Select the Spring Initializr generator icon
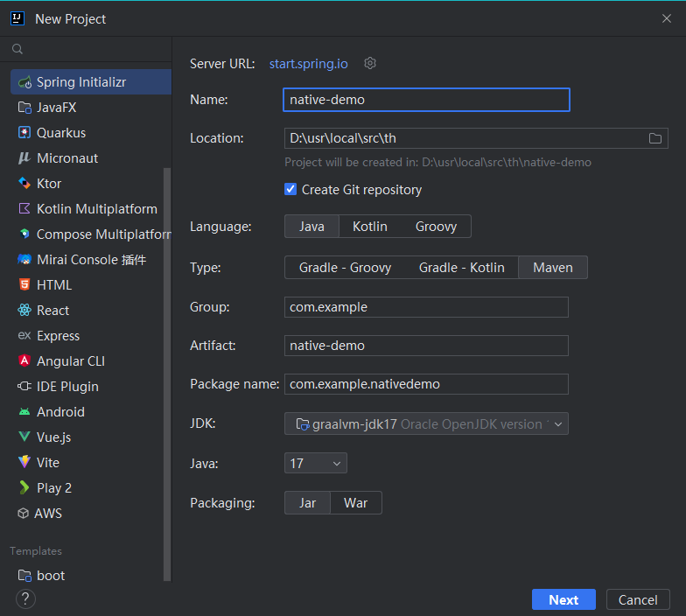Viewport: 686px width, 616px height. point(24,82)
